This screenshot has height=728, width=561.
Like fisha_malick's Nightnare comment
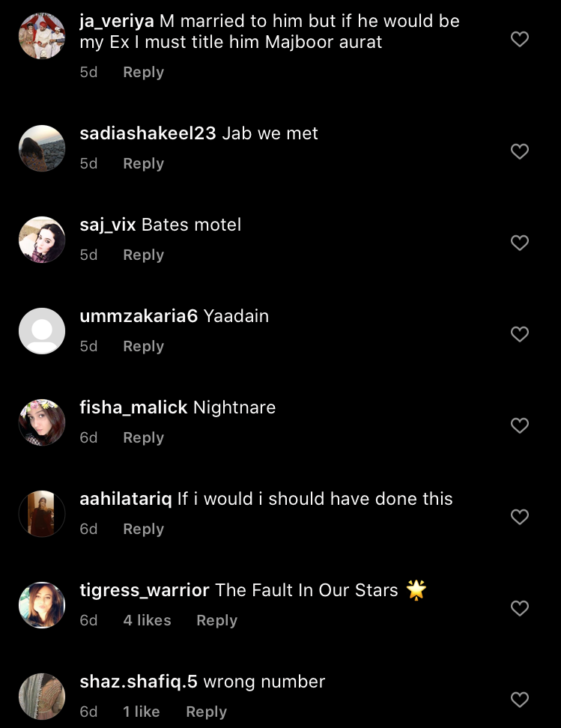[520, 425]
